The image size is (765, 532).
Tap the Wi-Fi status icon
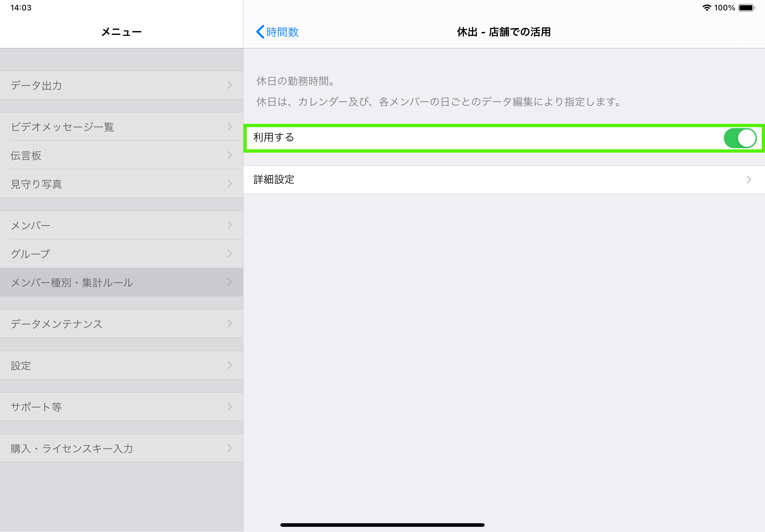[707, 8]
